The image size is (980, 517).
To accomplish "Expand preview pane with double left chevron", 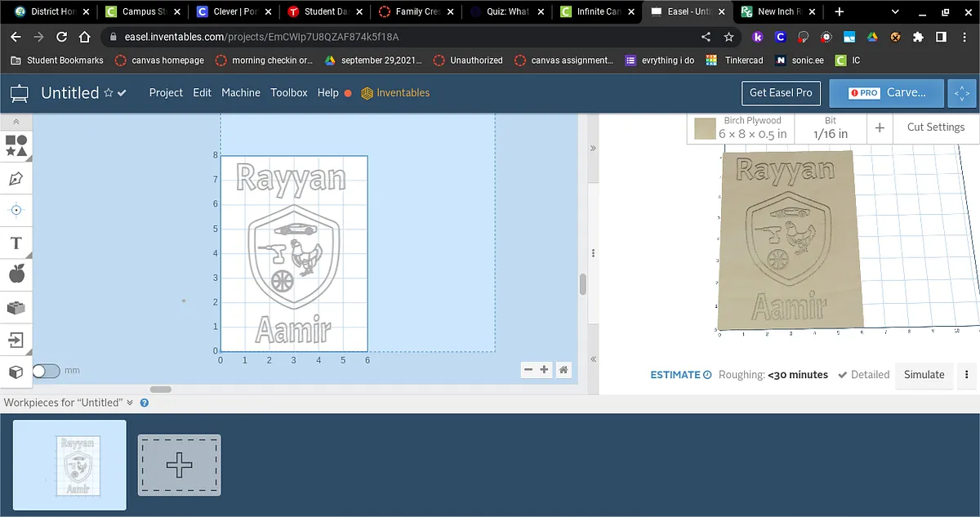I will click(593, 359).
